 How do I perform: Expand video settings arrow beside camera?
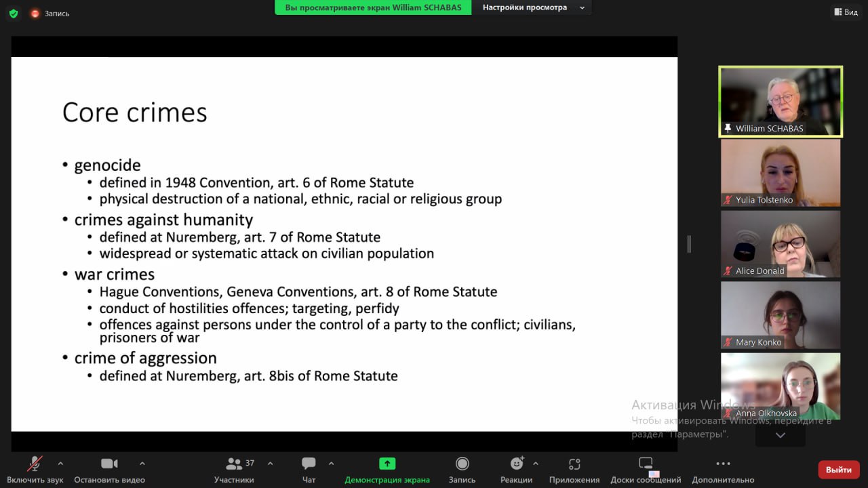coord(142,464)
